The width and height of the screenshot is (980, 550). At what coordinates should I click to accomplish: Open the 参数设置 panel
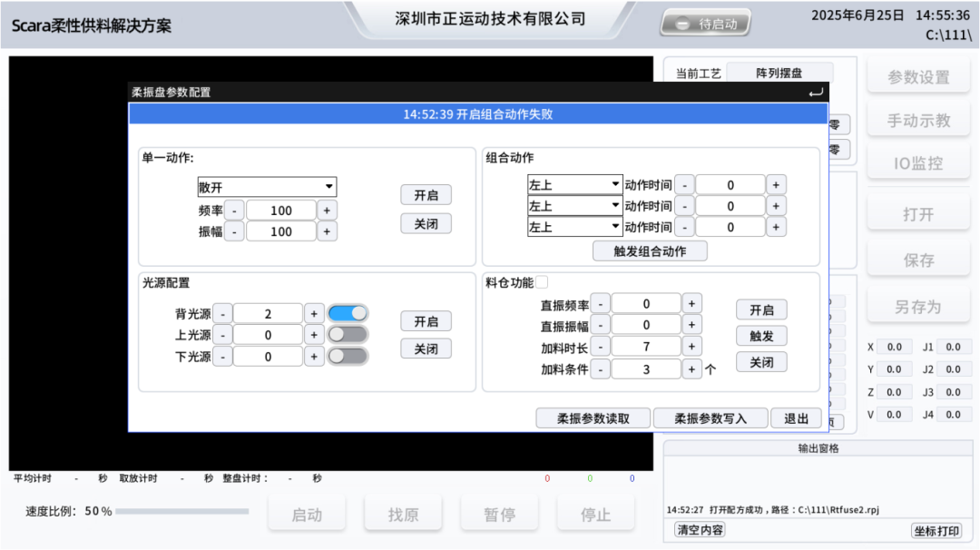918,76
